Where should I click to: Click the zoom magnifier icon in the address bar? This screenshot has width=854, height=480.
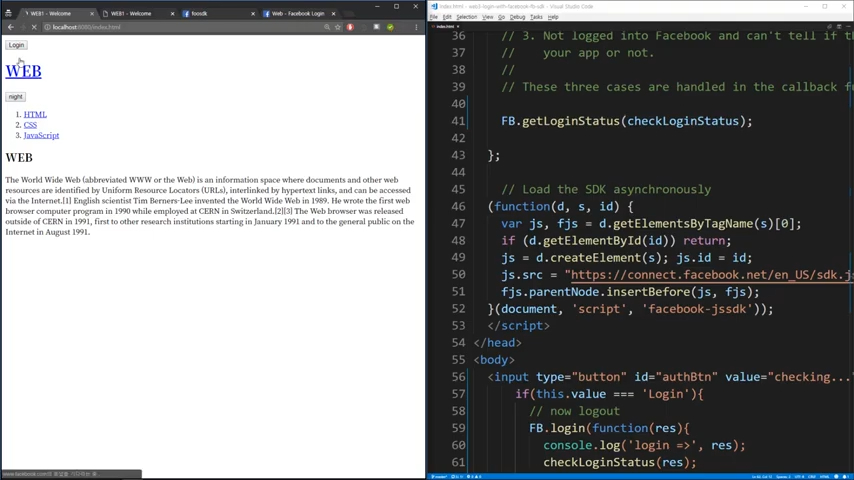click(x=327, y=27)
